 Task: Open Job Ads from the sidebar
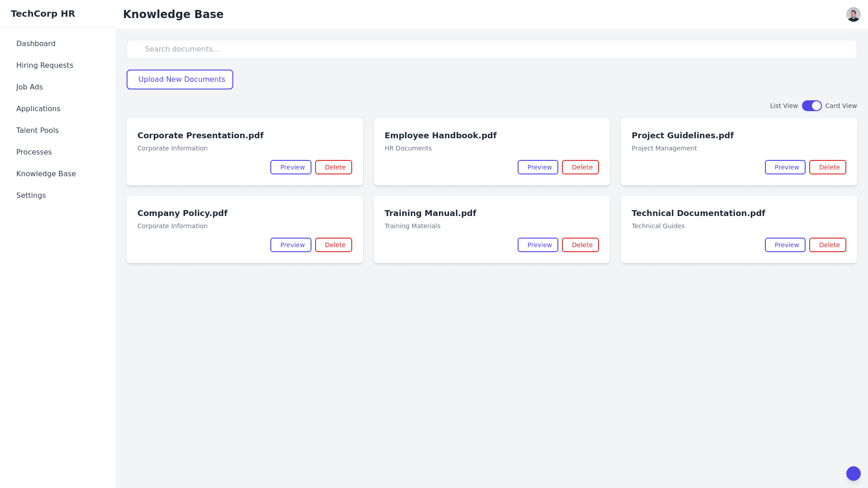pyautogui.click(x=29, y=87)
